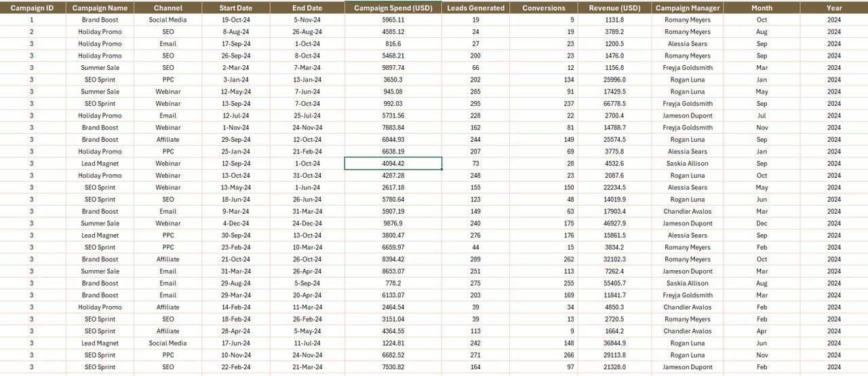Select the Campaign Manager header cell
The image size is (868, 376).
click(687, 8)
